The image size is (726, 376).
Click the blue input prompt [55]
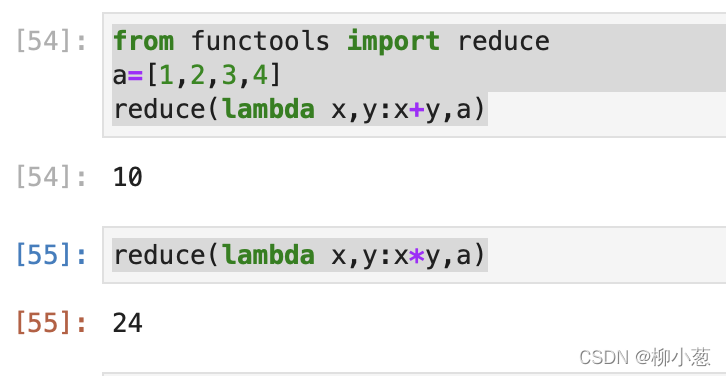[51, 255]
